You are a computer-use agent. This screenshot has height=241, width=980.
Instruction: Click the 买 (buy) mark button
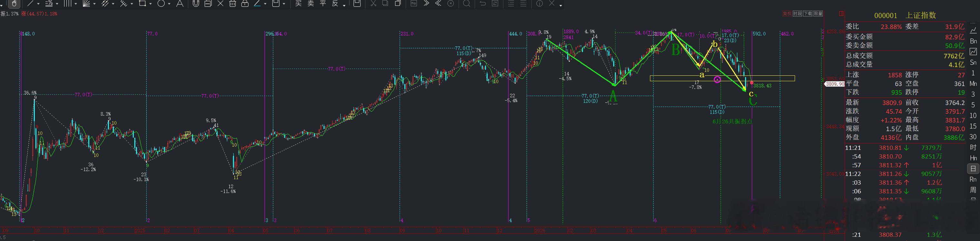[x=299, y=4]
